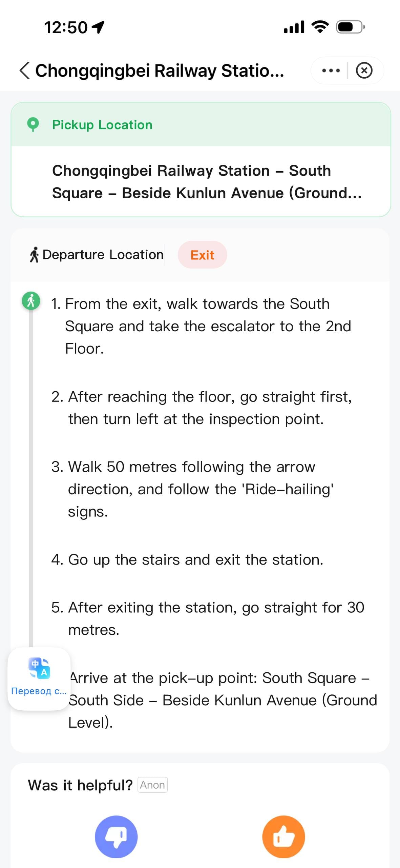The image size is (400, 868).
Task: Tap the green pickup location pin icon
Action: click(x=33, y=124)
